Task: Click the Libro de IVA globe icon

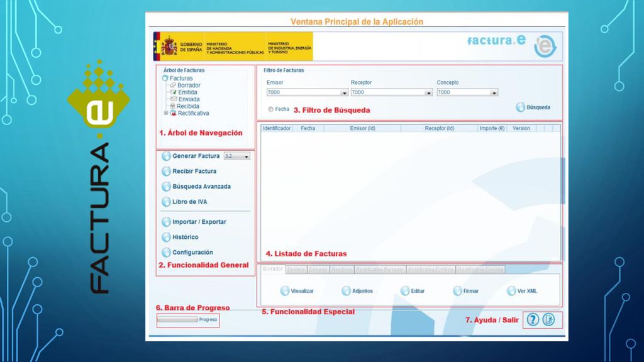Action: click(x=166, y=202)
